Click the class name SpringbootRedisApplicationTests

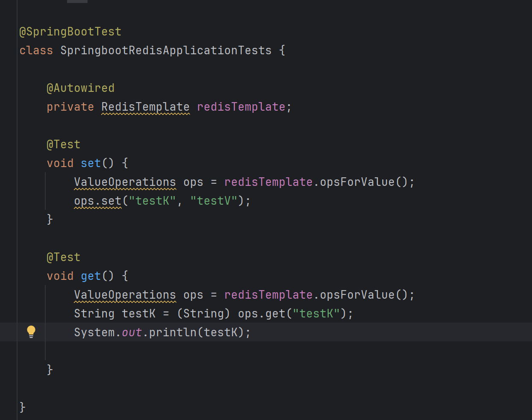[x=166, y=50]
